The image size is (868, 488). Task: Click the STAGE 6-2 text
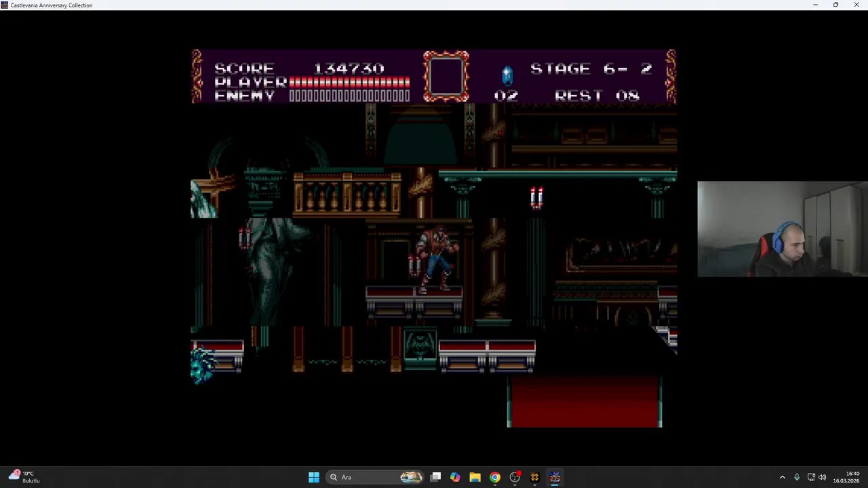[591, 68]
